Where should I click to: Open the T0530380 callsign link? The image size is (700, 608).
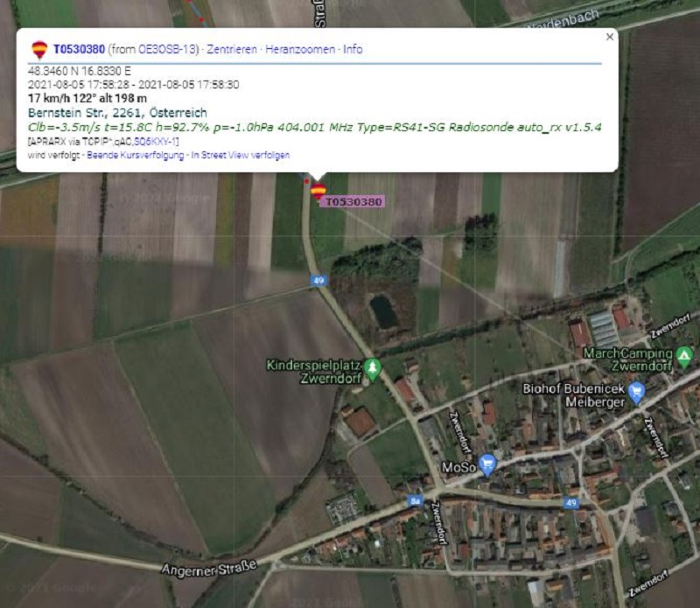[x=79, y=49]
